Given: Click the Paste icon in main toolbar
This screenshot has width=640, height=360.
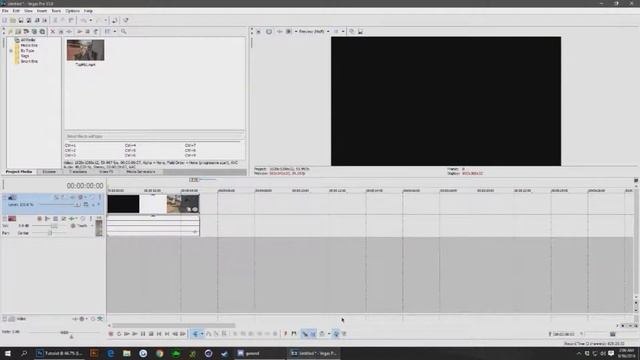Looking at the screenshot, I should [71, 20].
